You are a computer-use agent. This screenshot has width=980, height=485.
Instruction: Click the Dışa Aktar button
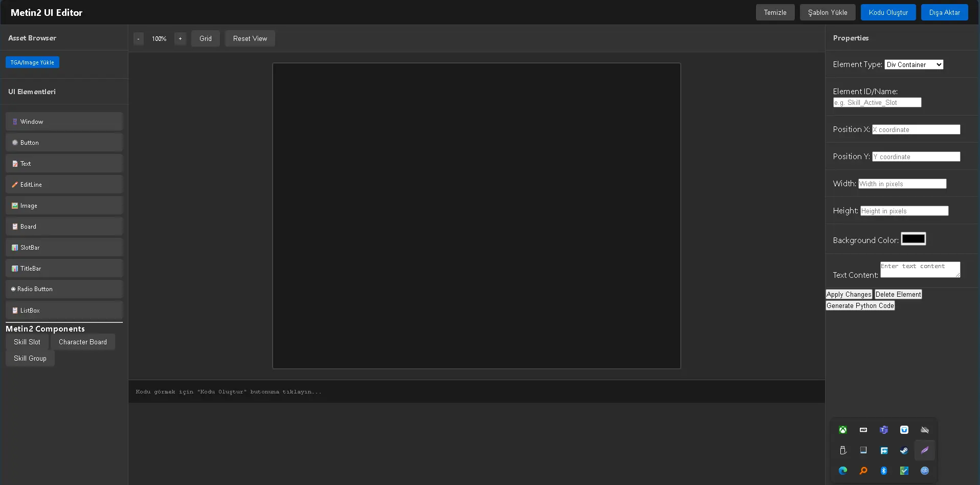click(944, 12)
